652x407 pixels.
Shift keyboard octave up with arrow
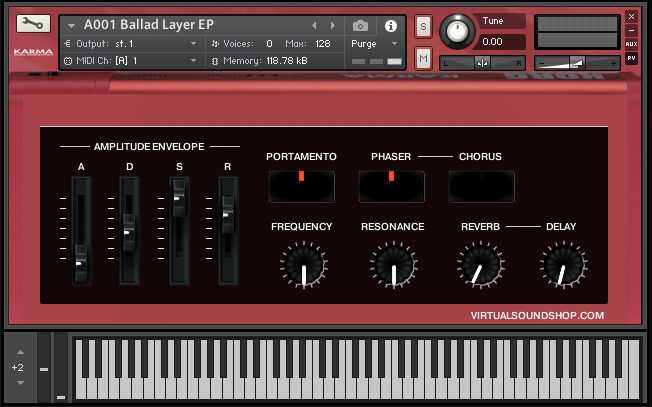[x=17, y=353]
